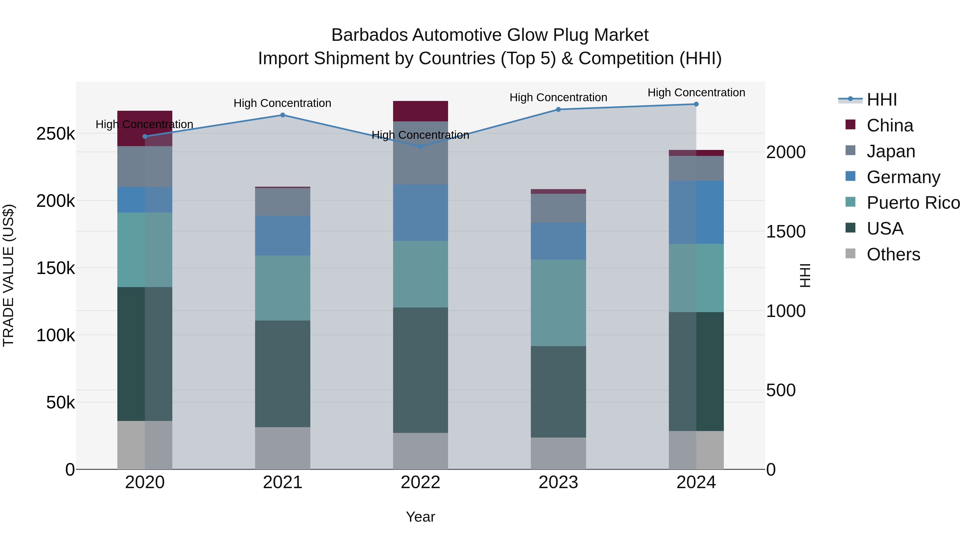Click the USA color swatch in legend
The height and width of the screenshot is (551, 980).
pyautogui.click(x=850, y=228)
